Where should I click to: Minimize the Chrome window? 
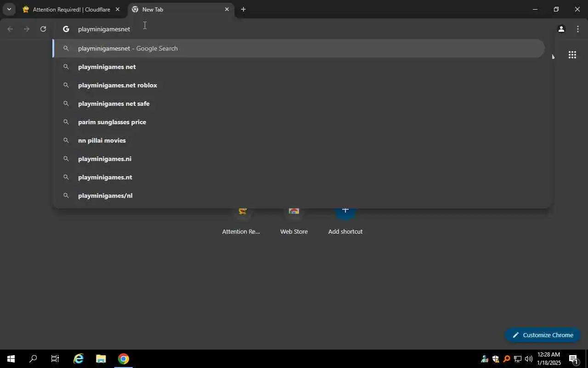point(535,9)
